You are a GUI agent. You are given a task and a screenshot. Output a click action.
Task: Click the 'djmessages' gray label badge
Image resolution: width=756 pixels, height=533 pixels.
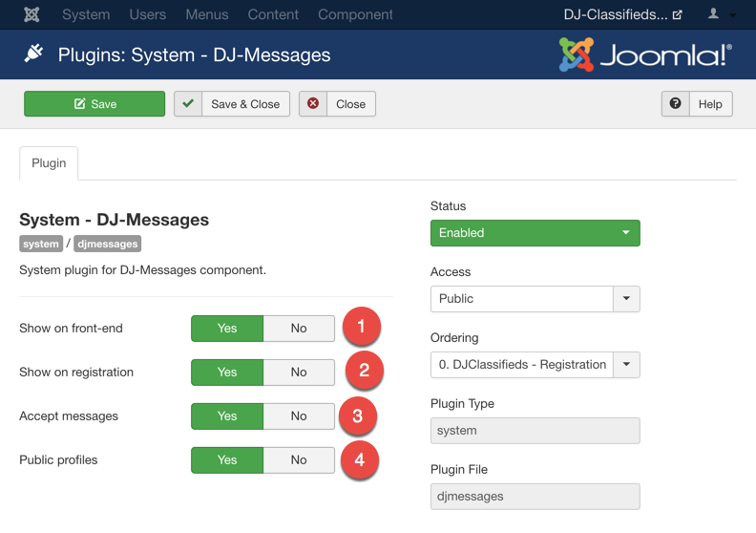108,244
